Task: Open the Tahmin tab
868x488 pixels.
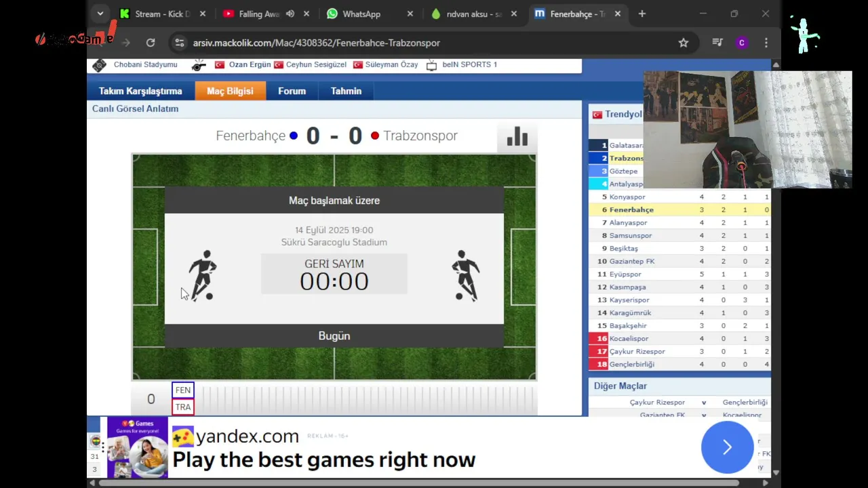Action: pos(346,91)
